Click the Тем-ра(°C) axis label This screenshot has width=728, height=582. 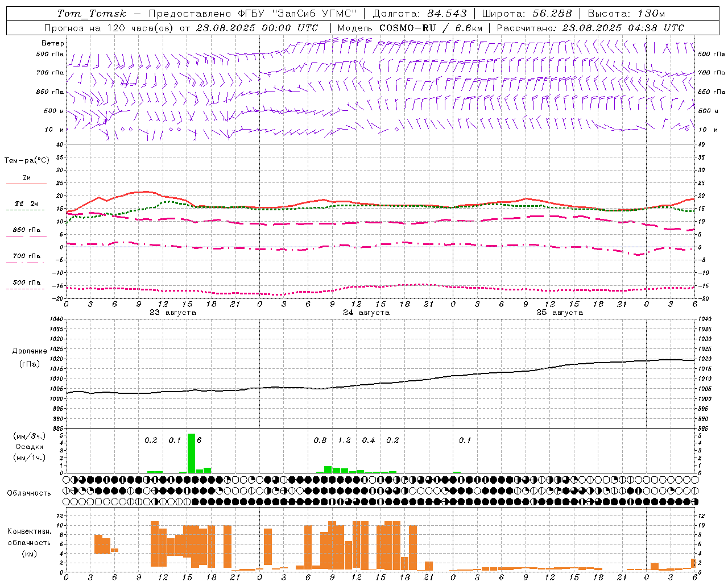click(x=27, y=161)
